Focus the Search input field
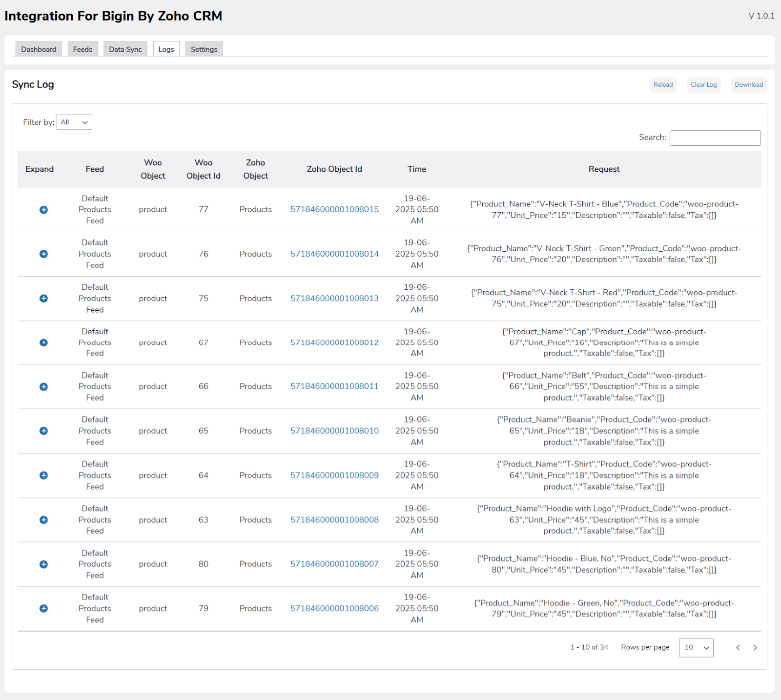The height and width of the screenshot is (700, 781). pos(715,138)
